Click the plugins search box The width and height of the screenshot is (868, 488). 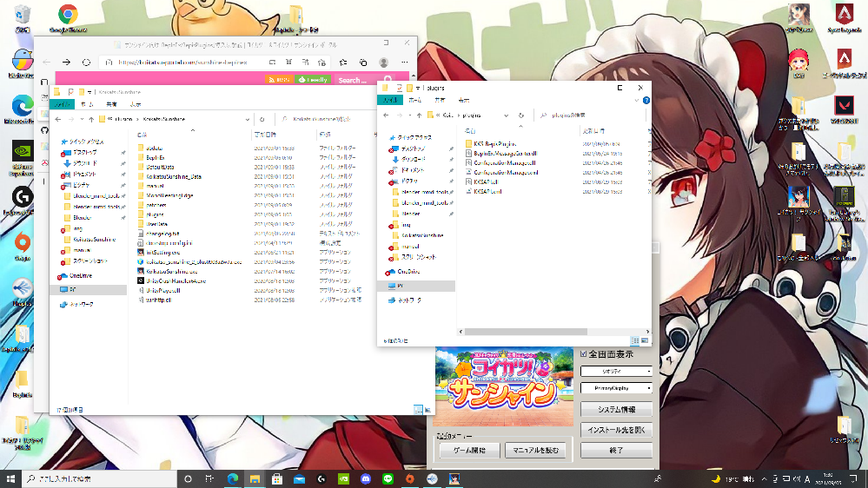pyautogui.click(x=590, y=115)
